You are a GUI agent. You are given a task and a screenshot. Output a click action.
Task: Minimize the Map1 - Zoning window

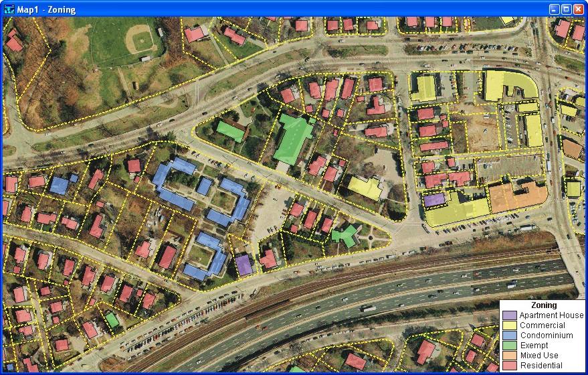point(554,9)
